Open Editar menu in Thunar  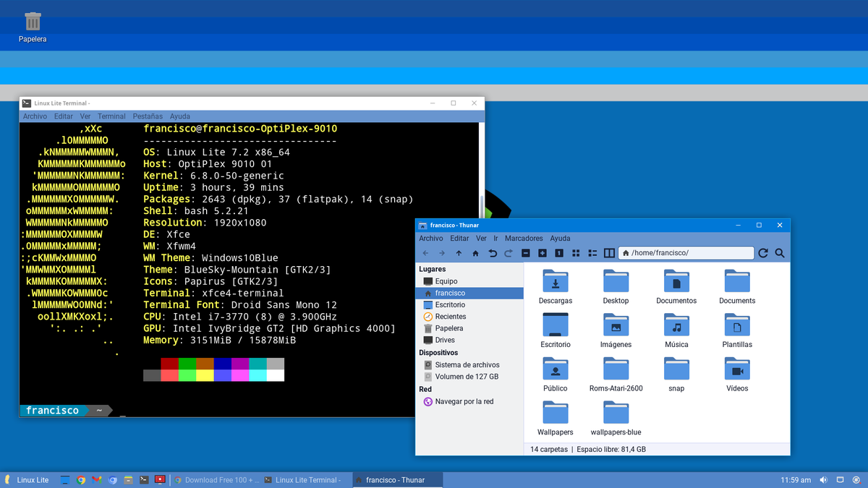point(459,238)
